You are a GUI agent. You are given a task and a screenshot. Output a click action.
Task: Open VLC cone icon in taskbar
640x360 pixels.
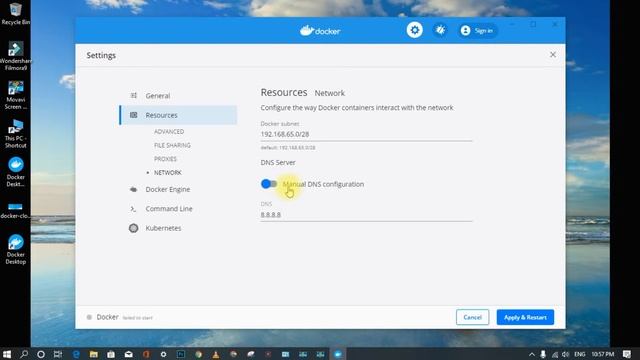click(x=216, y=354)
